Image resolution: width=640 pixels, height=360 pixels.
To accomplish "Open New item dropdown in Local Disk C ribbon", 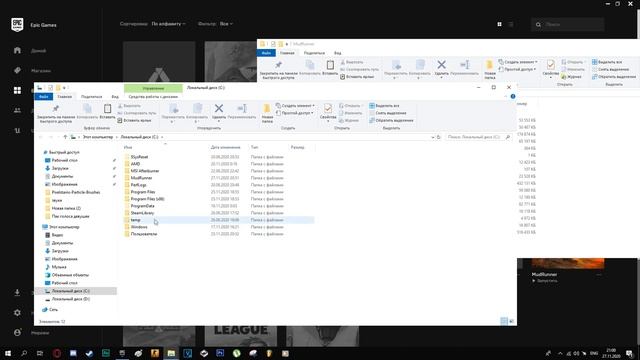I will (x=295, y=106).
